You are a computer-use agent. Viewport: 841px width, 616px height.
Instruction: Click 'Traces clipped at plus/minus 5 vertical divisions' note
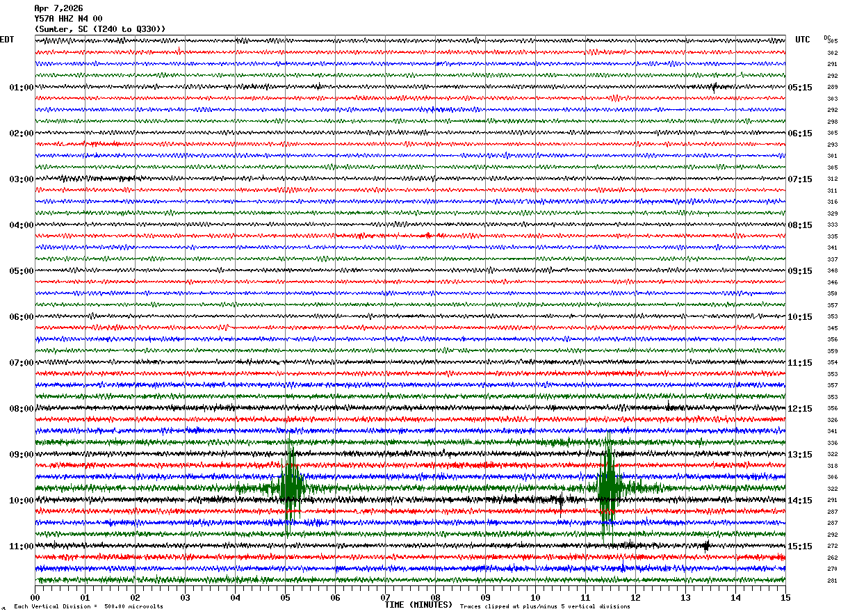point(545,607)
